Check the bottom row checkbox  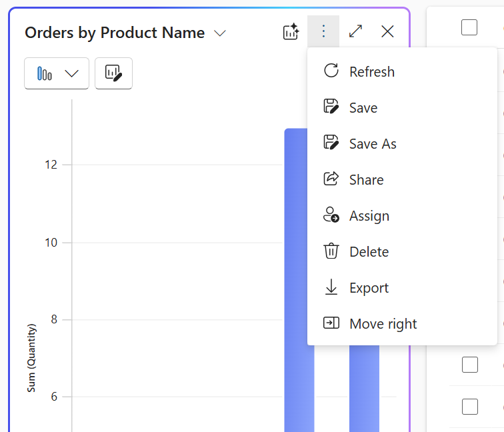tap(470, 406)
